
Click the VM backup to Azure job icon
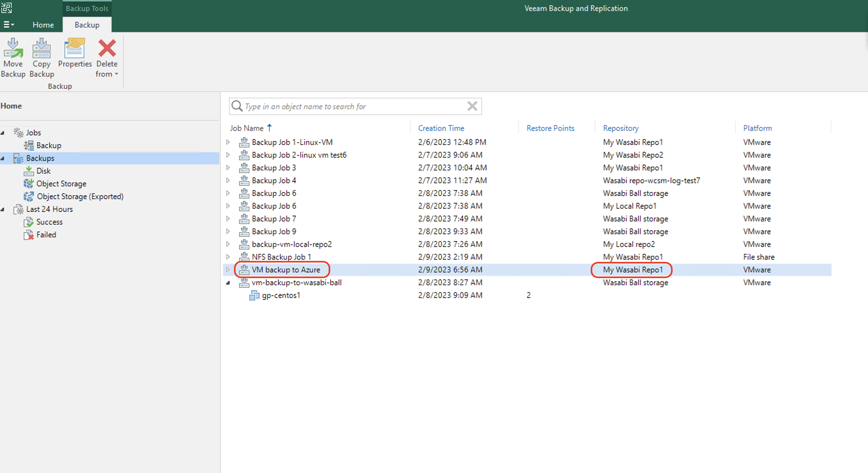coord(244,270)
